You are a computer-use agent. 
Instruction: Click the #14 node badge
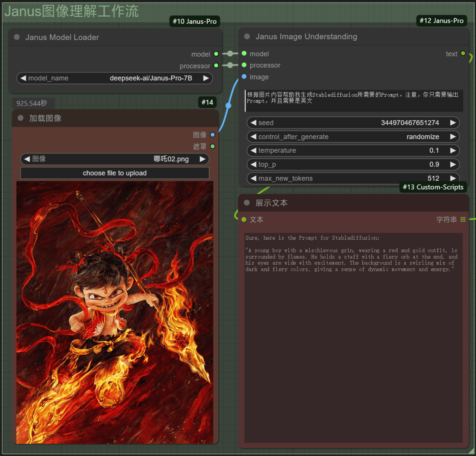[x=207, y=102]
